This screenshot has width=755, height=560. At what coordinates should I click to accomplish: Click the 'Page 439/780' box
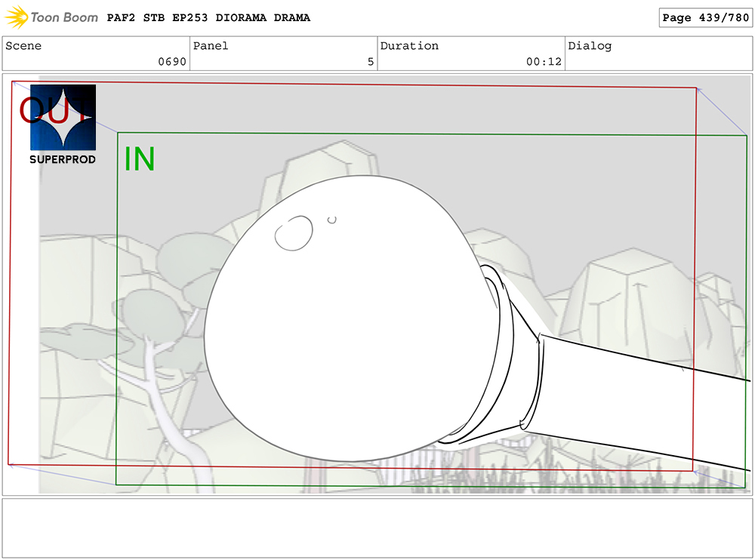pyautogui.click(x=705, y=18)
